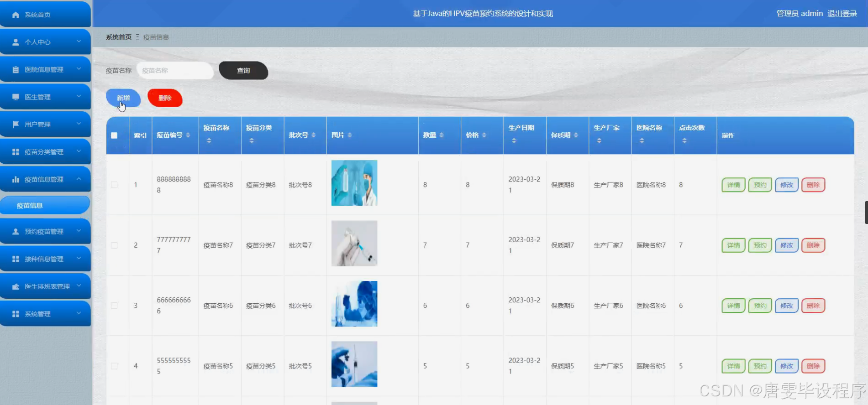Click the clipboard icon beside 医院信息管理
The width and height of the screenshot is (868, 405).
(16, 69)
